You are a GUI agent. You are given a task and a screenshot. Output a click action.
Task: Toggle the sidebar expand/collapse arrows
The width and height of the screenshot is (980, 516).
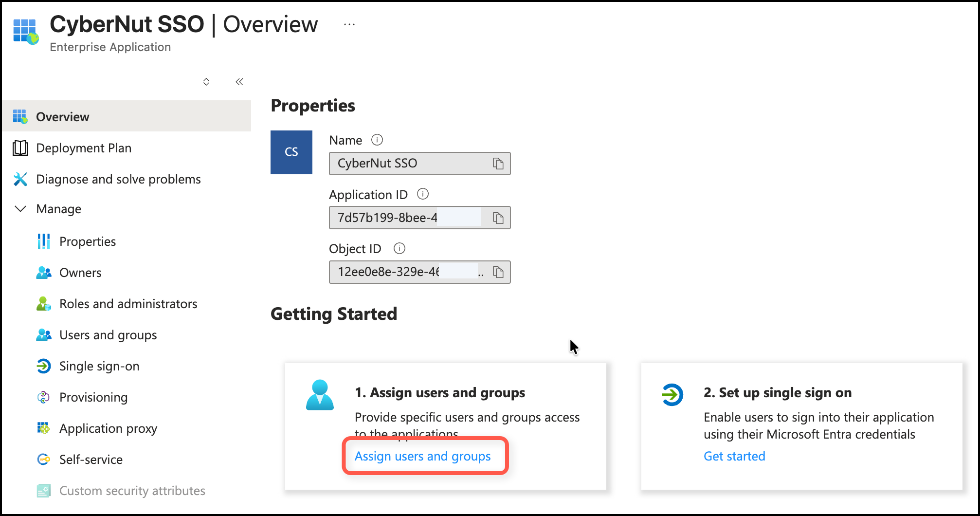206,82
